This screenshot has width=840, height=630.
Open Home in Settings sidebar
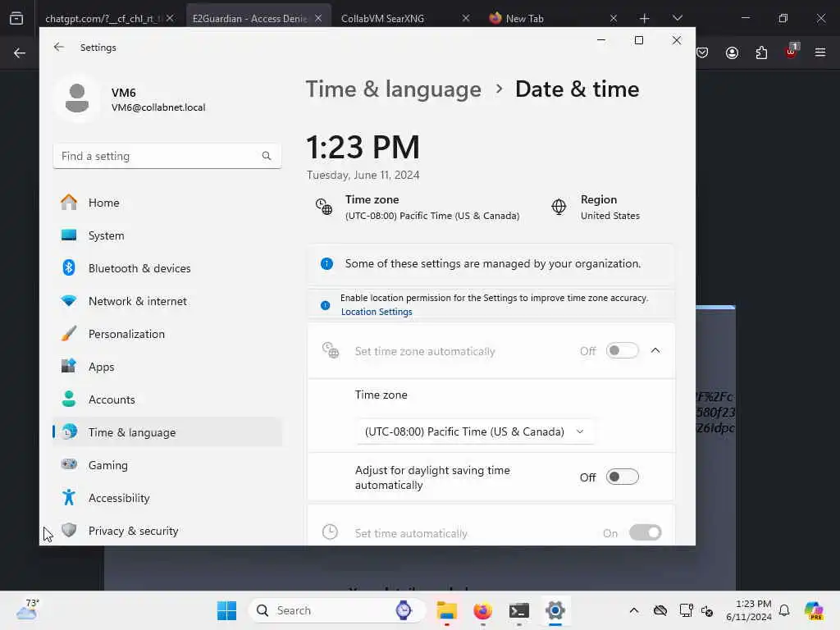167,203
